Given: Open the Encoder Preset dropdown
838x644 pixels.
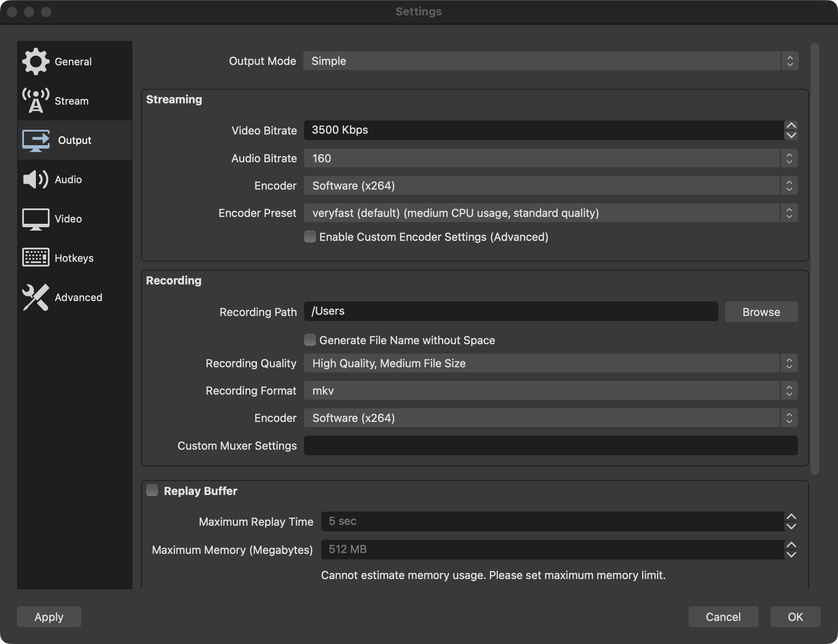Looking at the screenshot, I should [x=550, y=213].
